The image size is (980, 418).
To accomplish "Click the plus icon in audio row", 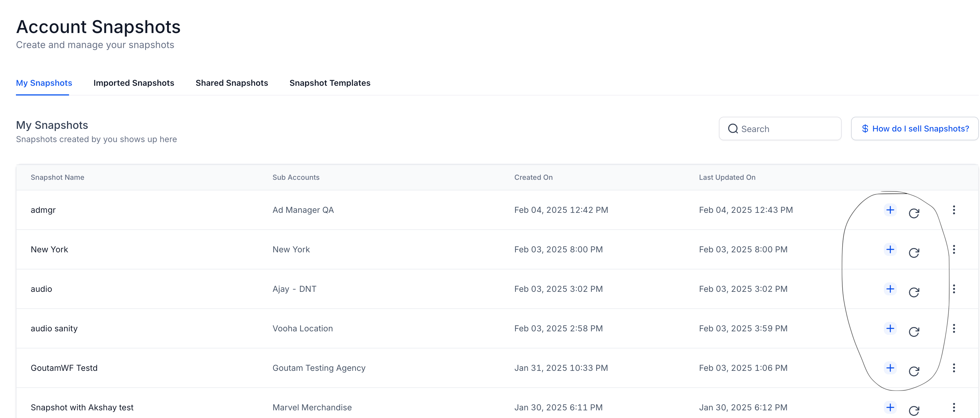I will point(890,289).
